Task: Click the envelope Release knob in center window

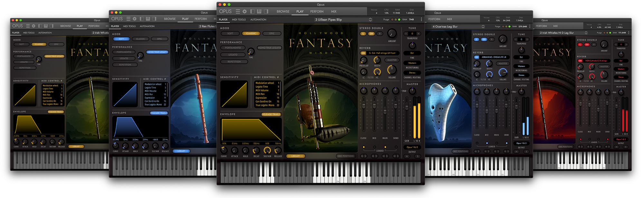Action: [278, 150]
